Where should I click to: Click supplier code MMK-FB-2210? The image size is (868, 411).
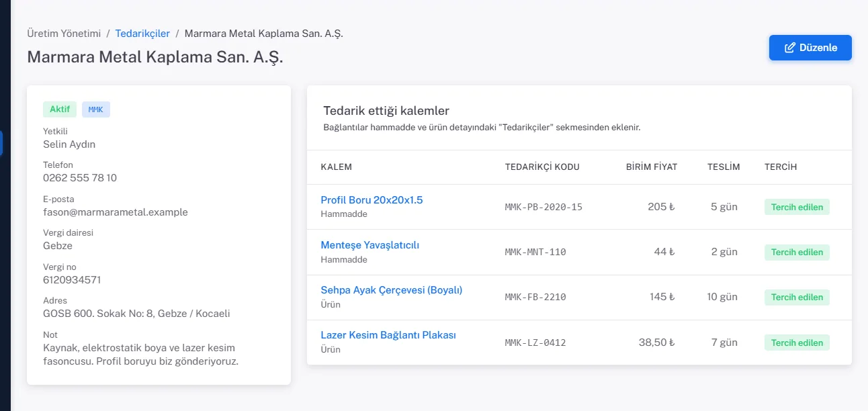535,297
